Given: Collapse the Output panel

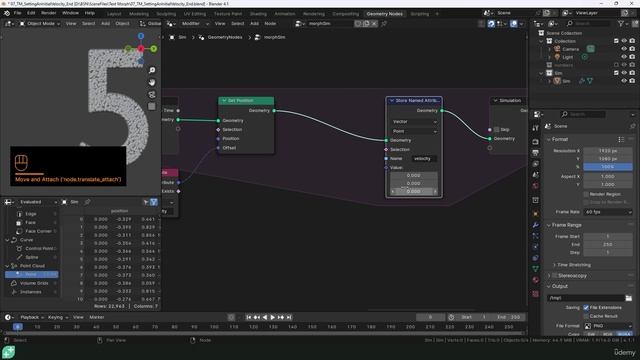Looking at the screenshot, I should [559, 287].
